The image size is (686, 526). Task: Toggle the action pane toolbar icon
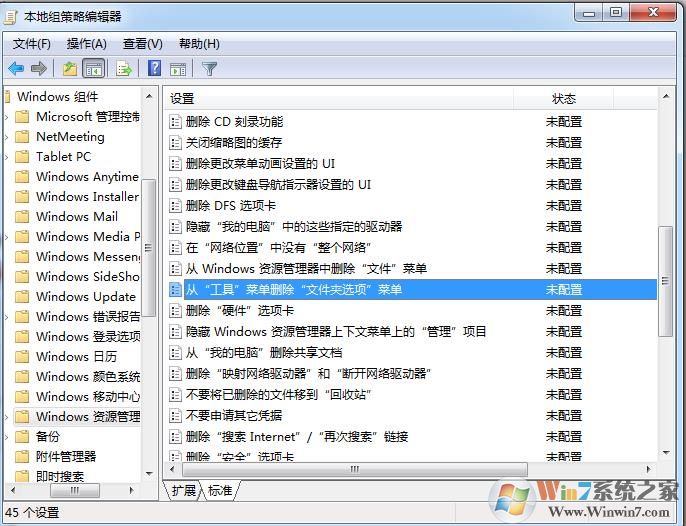point(178,69)
